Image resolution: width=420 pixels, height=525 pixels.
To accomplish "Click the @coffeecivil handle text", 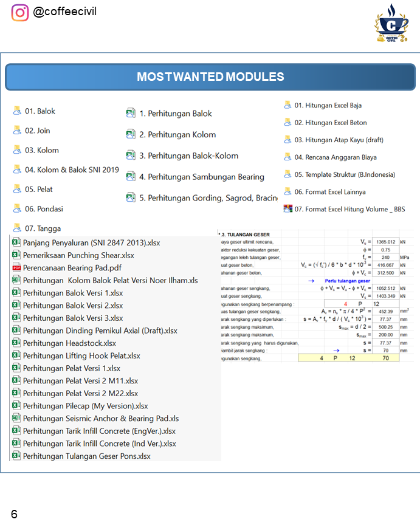I will tap(64, 12).
